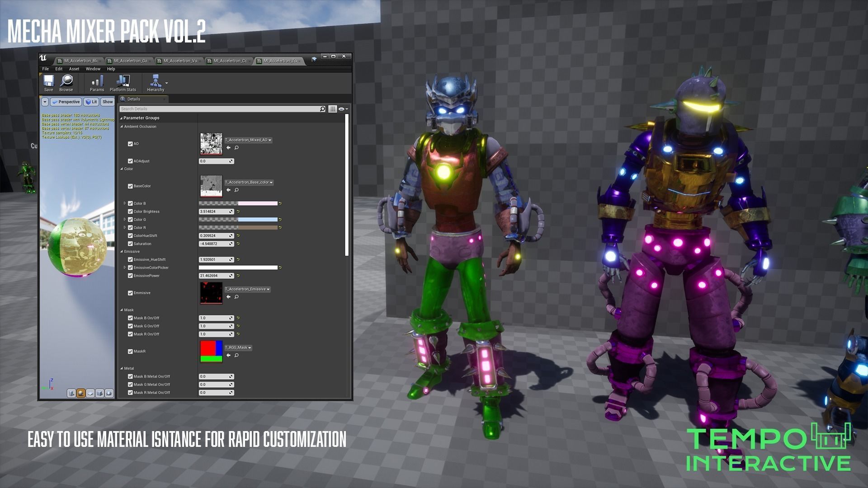Open the Asset menu
868x488 pixels.
74,69
